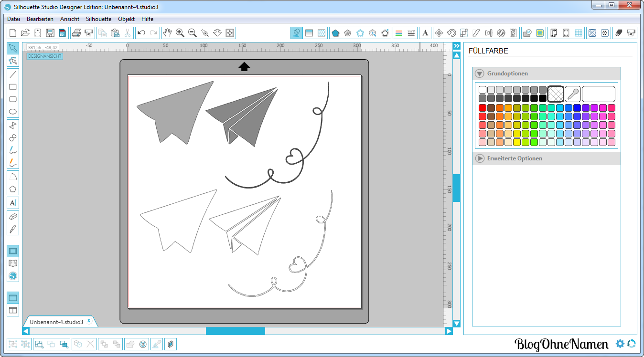Image resolution: width=644 pixels, height=357 pixels.
Task: Select the Draw a Line tool
Action: (x=13, y=74)
